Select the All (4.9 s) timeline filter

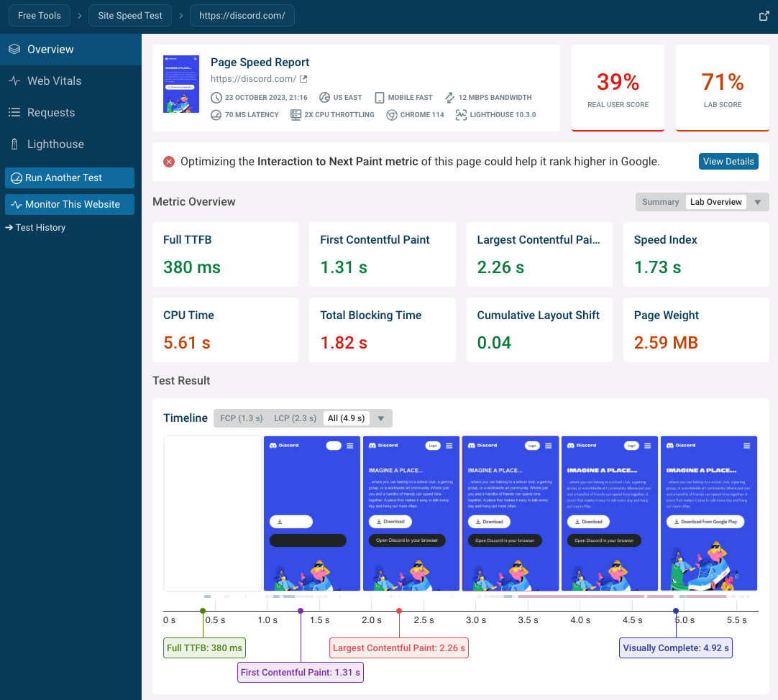(346, 418)
